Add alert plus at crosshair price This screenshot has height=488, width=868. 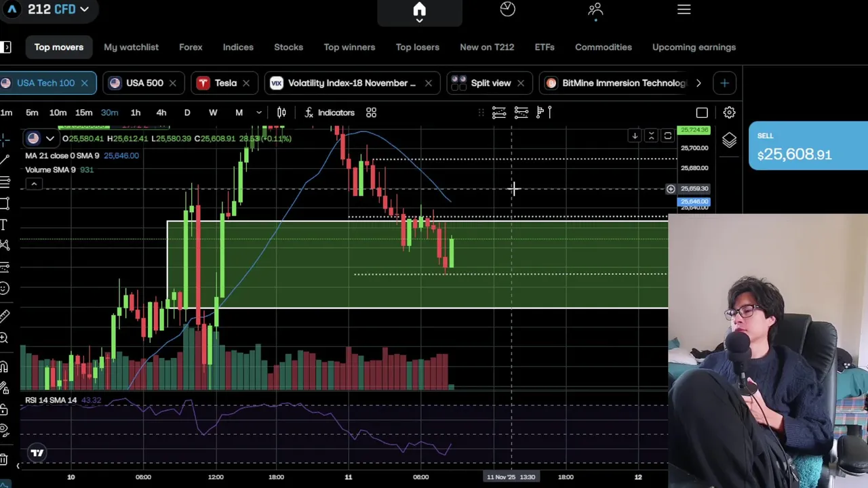671,189
